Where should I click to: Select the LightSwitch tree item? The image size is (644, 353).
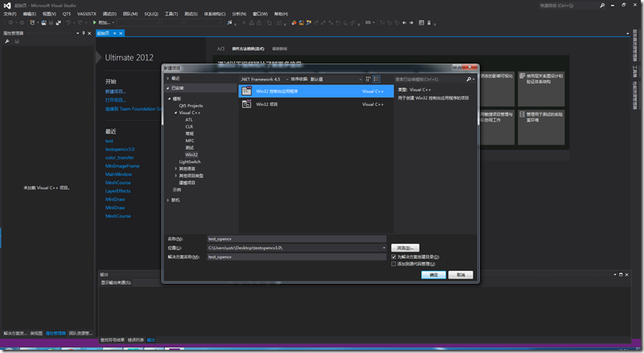point(190,162)
